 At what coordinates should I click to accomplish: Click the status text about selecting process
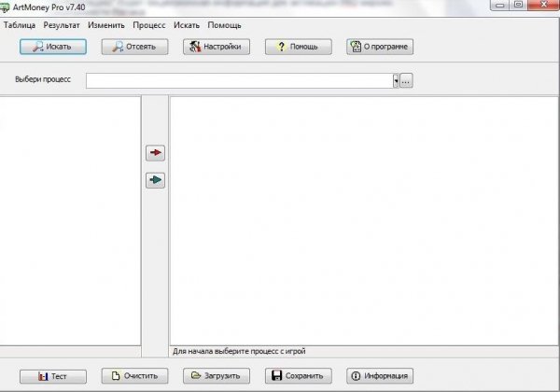(239, 351)
